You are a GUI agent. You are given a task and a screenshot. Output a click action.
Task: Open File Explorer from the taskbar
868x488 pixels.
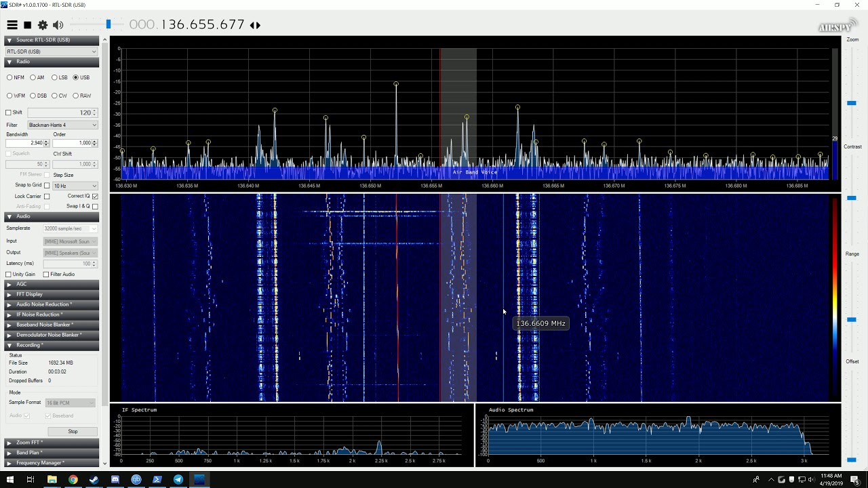pos(52,479)
